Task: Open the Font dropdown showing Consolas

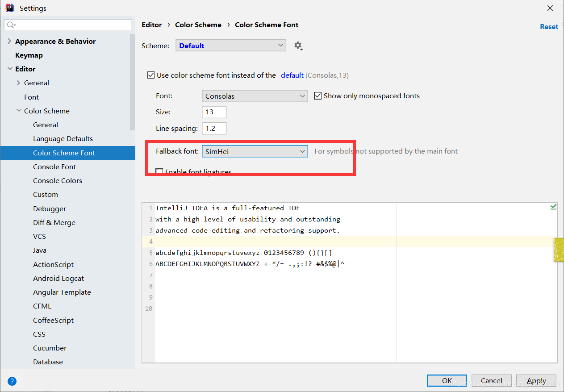Action: pyautogui.click(x=255, y=96)
